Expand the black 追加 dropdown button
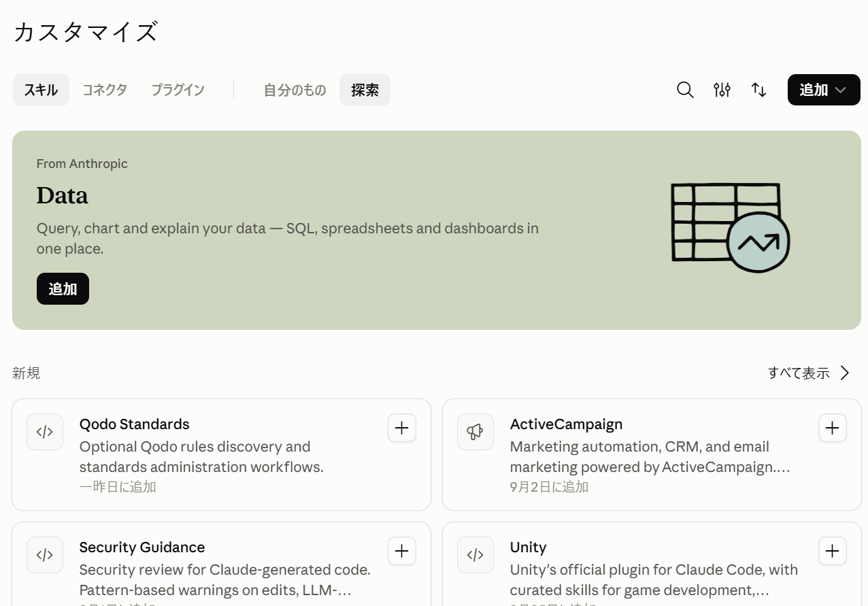Viewport: 868px width, 606px height. point(824,90)
